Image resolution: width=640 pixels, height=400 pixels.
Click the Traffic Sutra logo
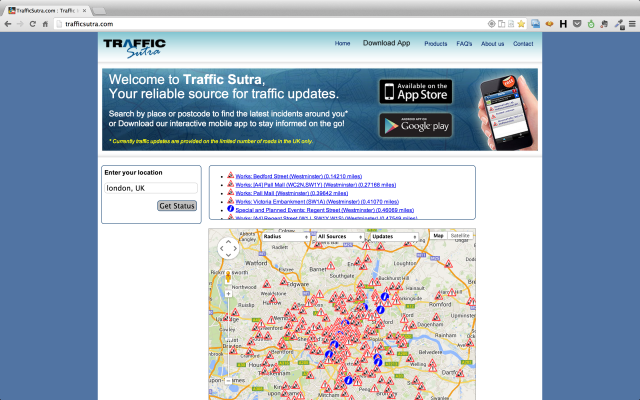point(134,48)
